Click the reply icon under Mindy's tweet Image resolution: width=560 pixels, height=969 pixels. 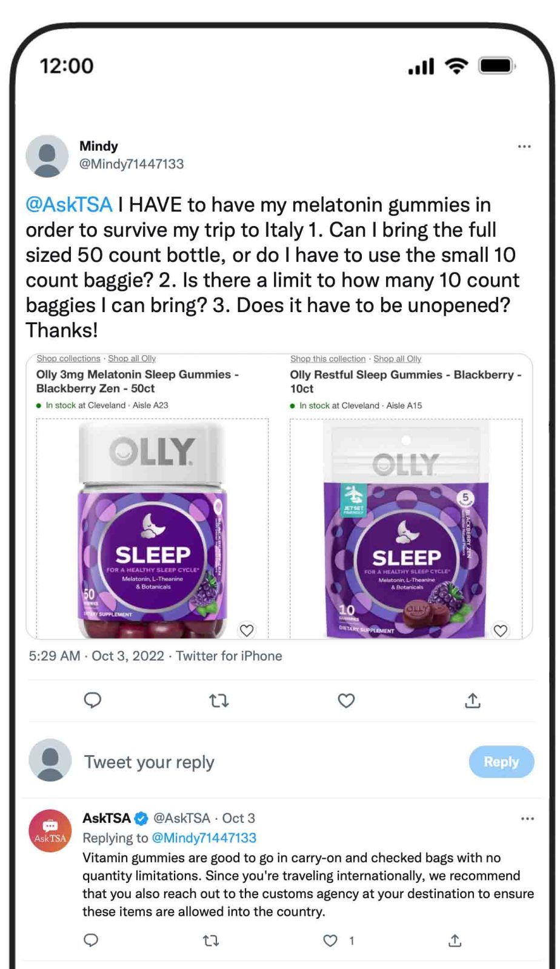[x=92, y=701]
